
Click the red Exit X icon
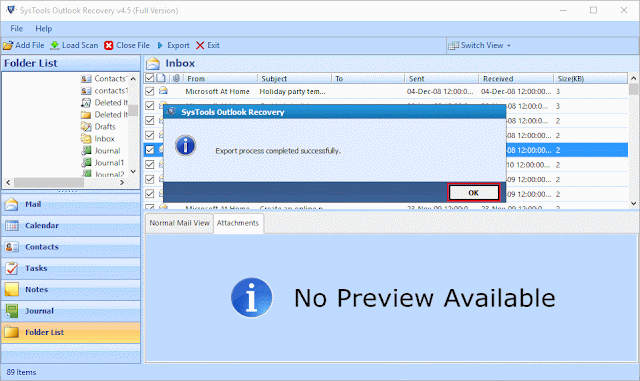point(200,45)
